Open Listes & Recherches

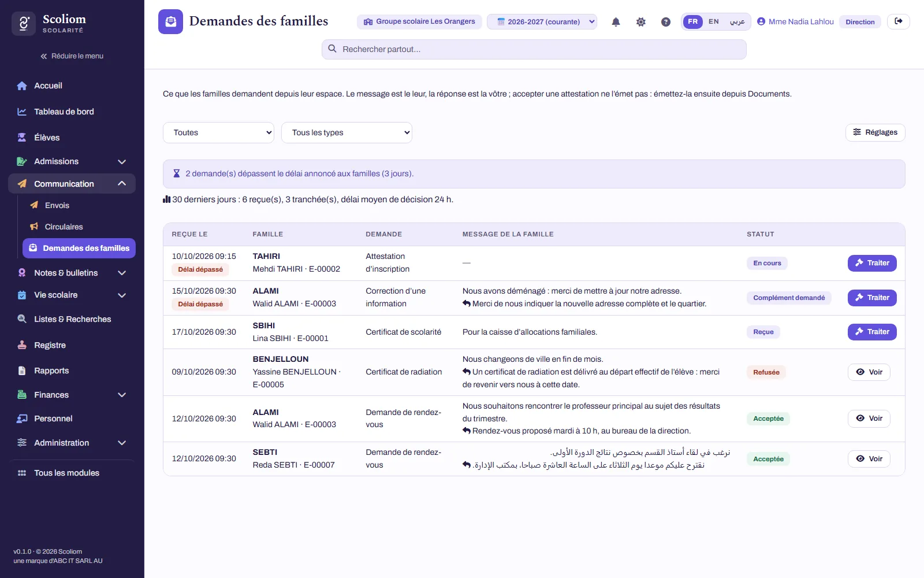point(72,319)
